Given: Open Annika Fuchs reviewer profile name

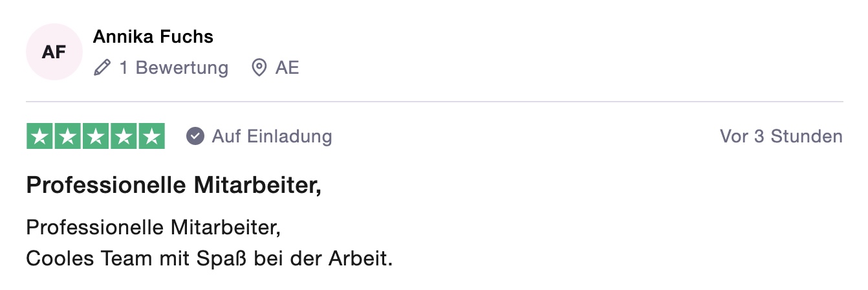Looking at the screenshot, I should pos(153,37).
